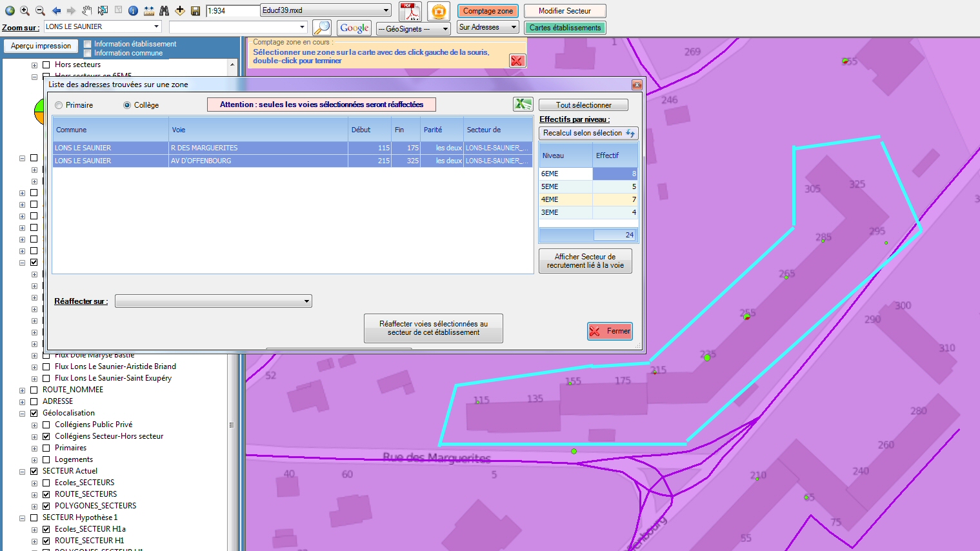Image resolution: width=980 pixels, height=551 pixels.
Task: Expand the ROUTE_NOMMEE tree group
Action: (22, 390)
